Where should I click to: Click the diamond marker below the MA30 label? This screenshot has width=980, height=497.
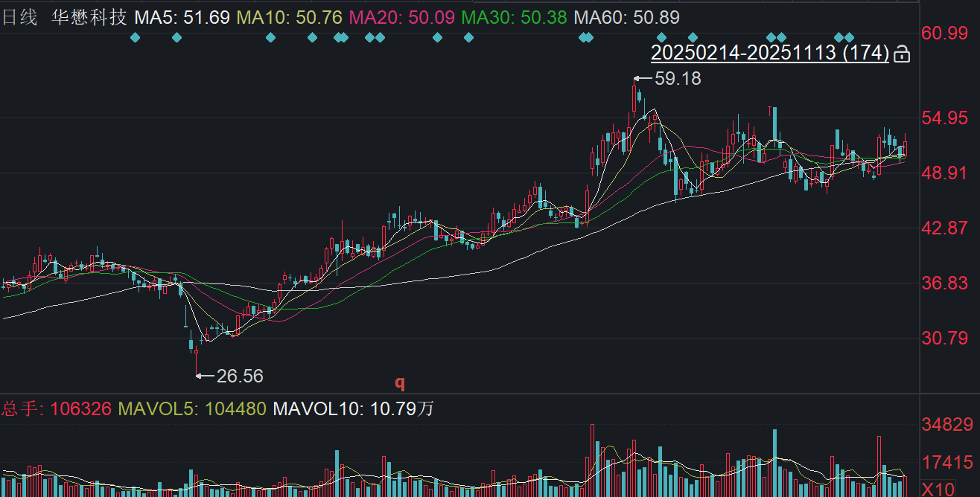(468, 37)
